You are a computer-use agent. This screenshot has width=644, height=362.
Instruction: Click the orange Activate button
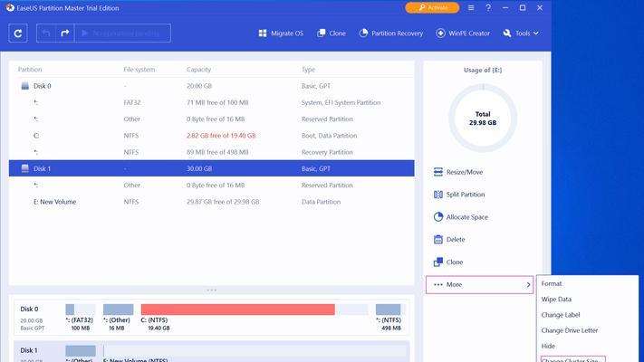pos(432,8)
